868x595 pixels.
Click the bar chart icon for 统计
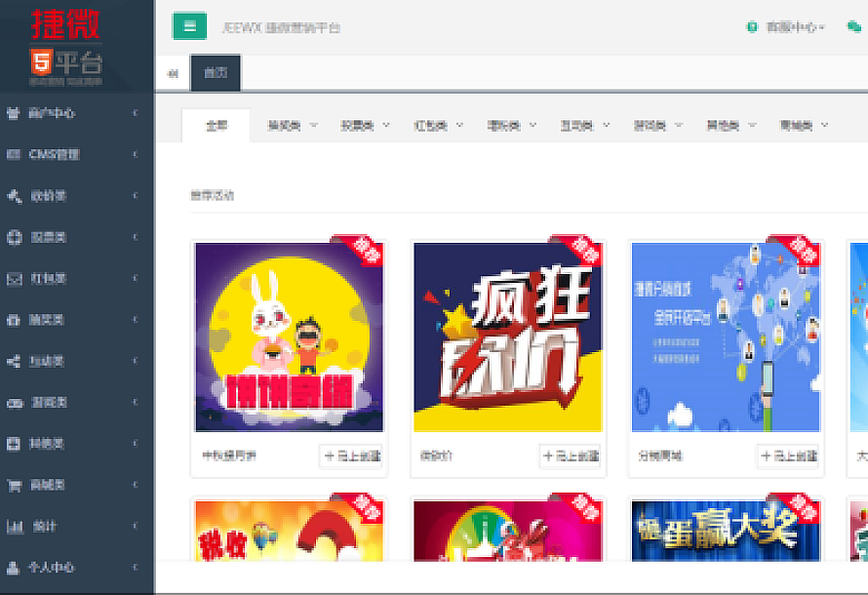click(14, 527)
